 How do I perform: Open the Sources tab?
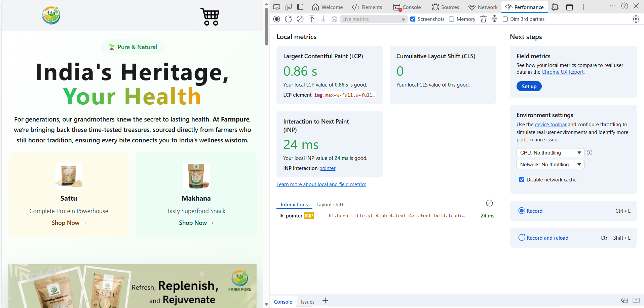point(445,7)
